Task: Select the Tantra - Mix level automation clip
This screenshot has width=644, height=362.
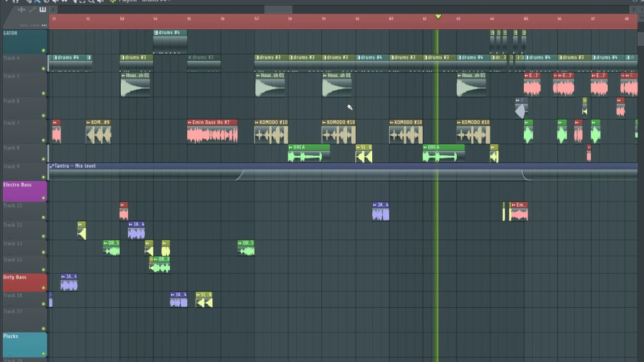Action: 343,171
